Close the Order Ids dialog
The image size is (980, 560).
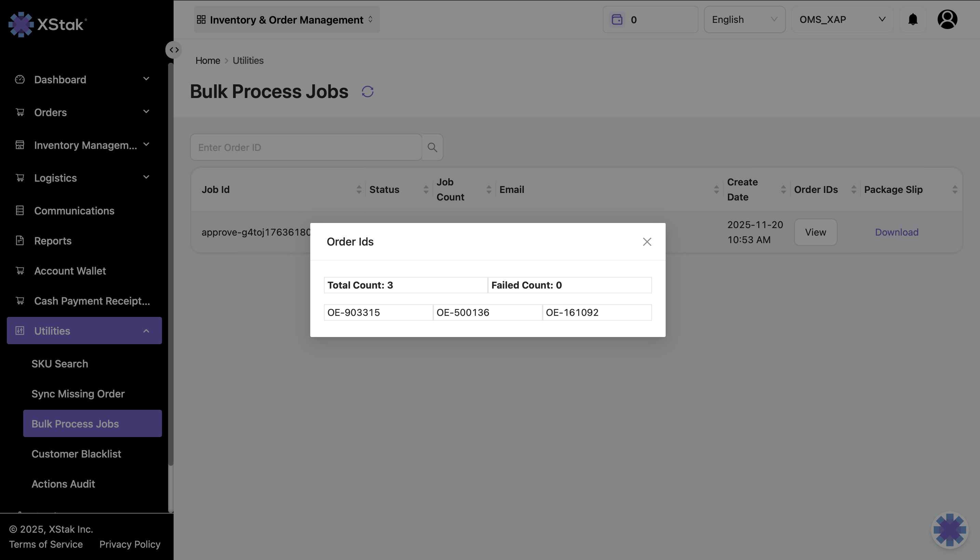(x=647, y=241)
